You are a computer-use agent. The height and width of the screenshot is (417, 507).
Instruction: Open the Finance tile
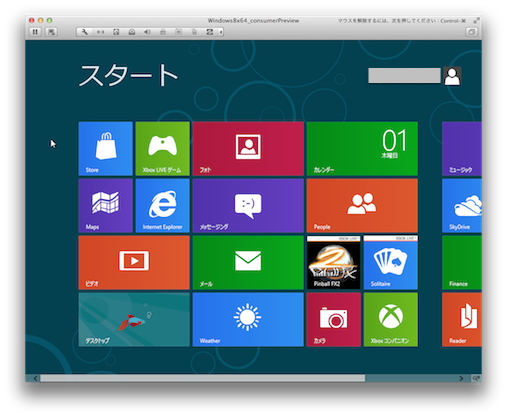pos(462,262)
